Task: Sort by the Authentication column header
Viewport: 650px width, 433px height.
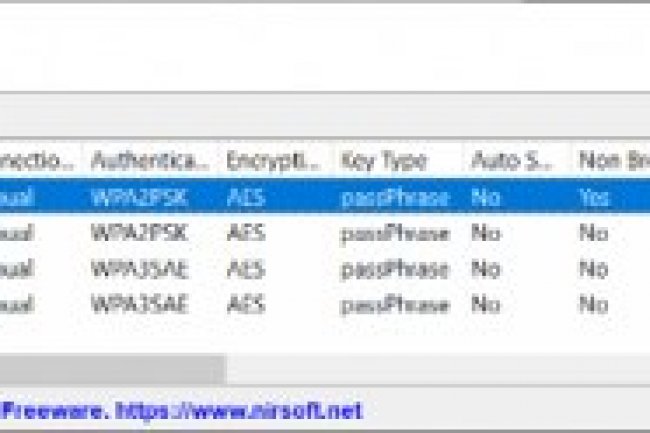Action: pyautogui.click(x=150, y=161)
